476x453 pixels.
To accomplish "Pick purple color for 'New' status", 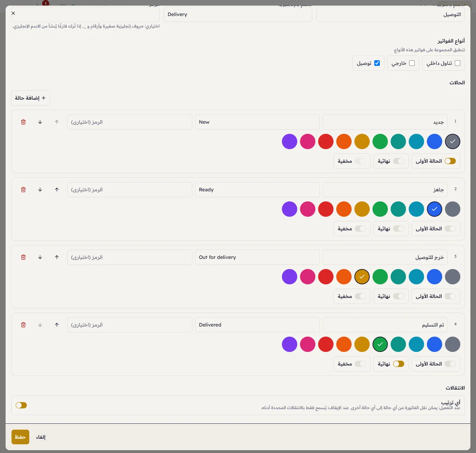I will click(290, 141).
